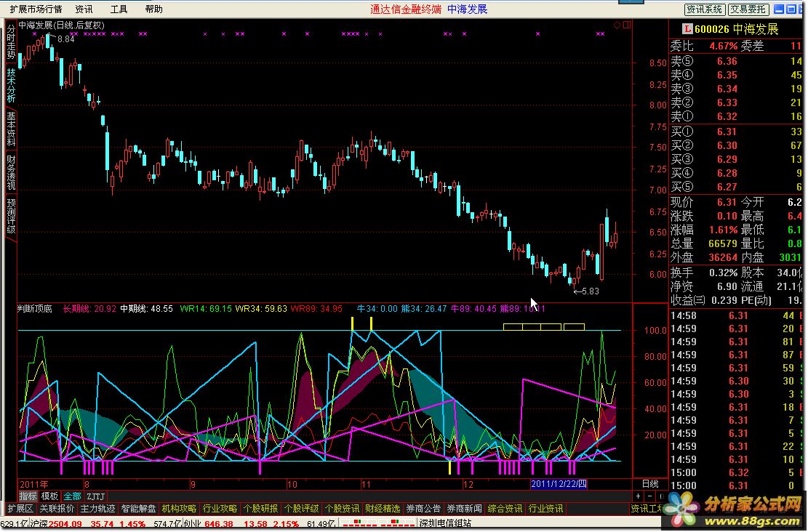Select the 全部 tab below the chart
Viewport: 808px width, 532px height.
pyautogui.click(x=72, y=496)
